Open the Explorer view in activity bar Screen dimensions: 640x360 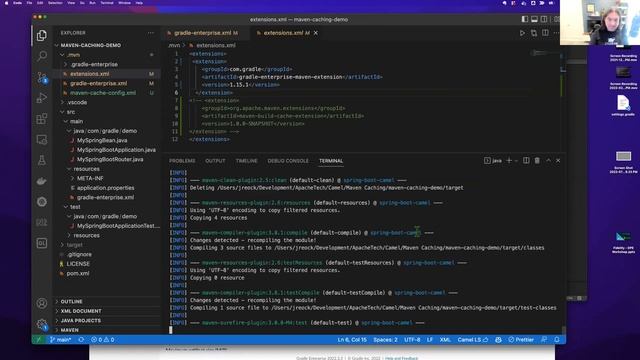click(x=42, y=36)
